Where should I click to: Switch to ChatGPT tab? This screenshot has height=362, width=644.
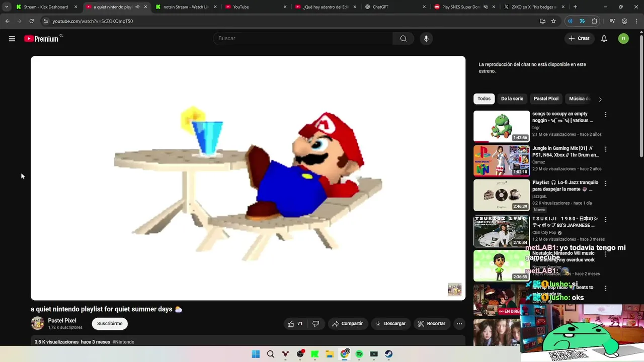click(395, 7)
